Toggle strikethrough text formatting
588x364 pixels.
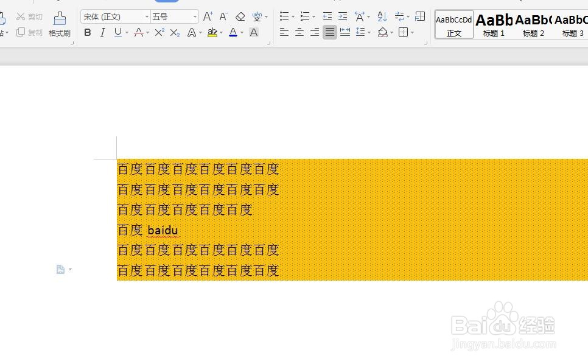(x=139, y=33)
